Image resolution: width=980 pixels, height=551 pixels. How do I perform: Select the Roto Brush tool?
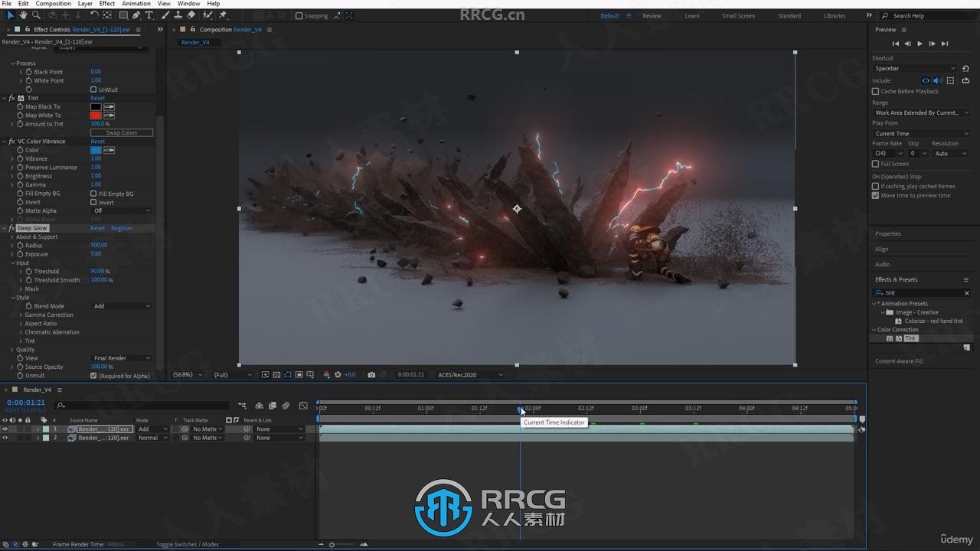(207, 15)
